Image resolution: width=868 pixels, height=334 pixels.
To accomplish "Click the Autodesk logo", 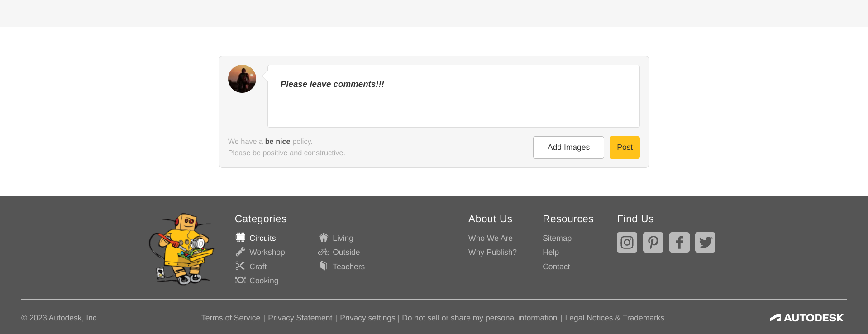I will tap(806, 318).
